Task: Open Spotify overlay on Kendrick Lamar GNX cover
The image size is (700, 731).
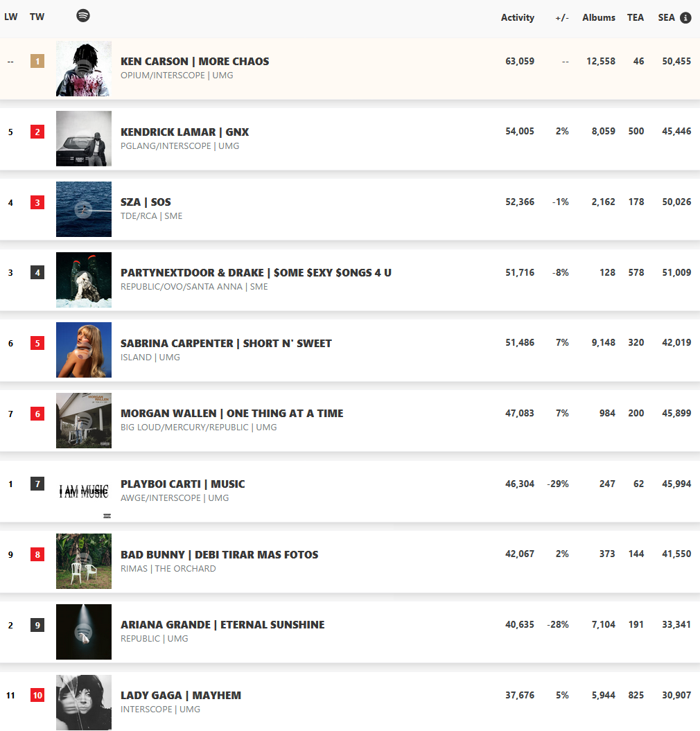Action: pos(83,139)
